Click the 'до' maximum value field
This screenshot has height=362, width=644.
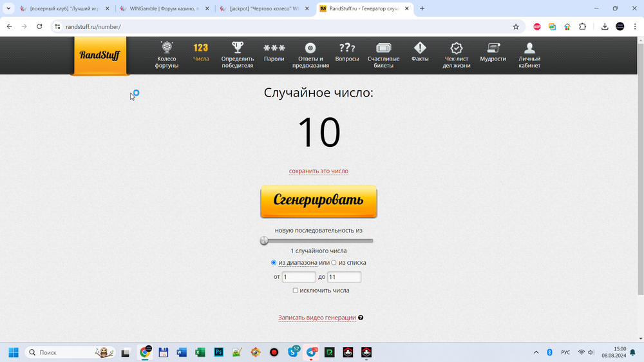pos(344,277)
